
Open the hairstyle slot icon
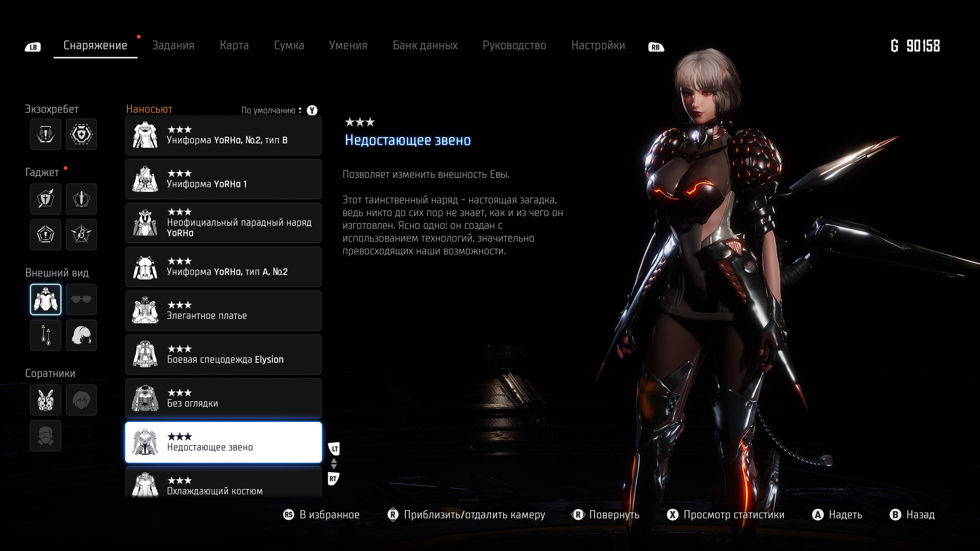pyautogui.click(x=81, y=335)
